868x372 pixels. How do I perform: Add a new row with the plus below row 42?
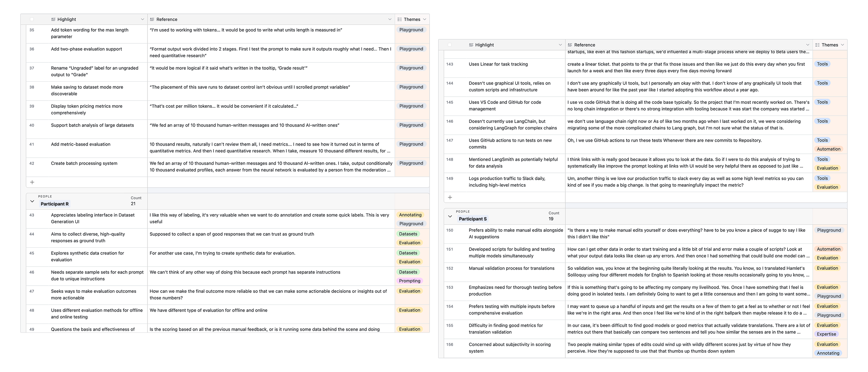point(32,182)
